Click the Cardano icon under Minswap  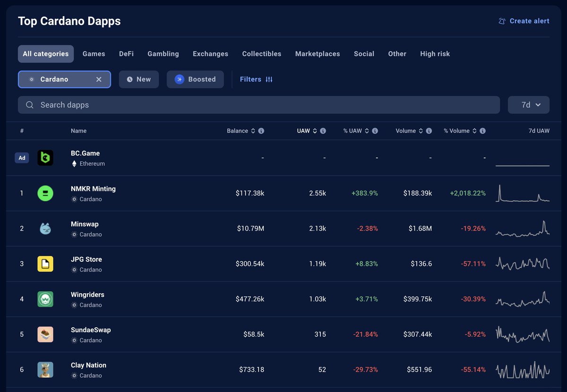[74, 235]
